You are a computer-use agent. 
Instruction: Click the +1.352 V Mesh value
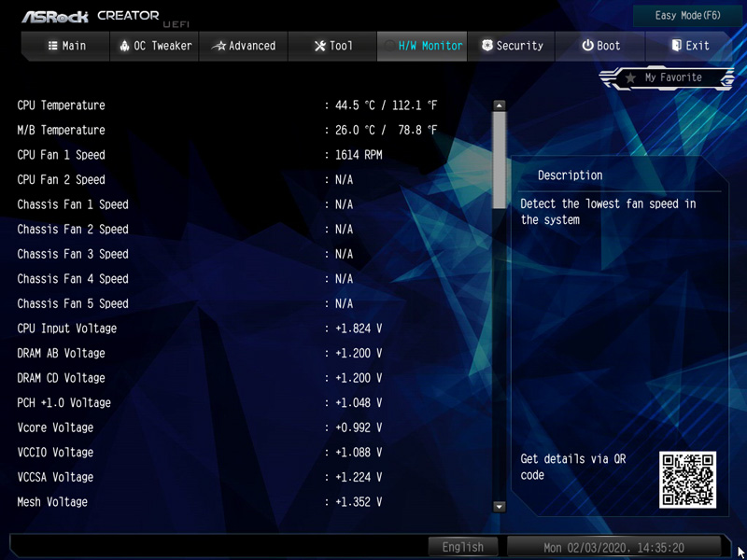click(359, 501)
